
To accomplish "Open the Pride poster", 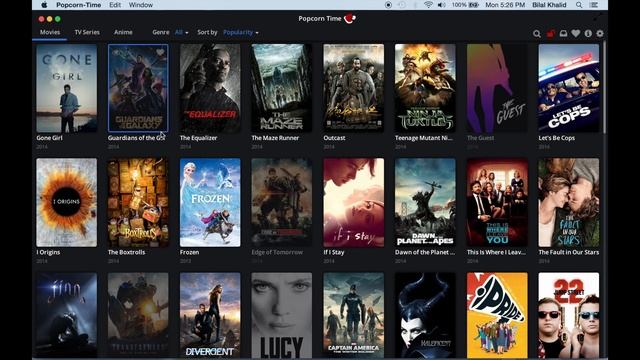I will pyautogui.click(x=497, y=316).
